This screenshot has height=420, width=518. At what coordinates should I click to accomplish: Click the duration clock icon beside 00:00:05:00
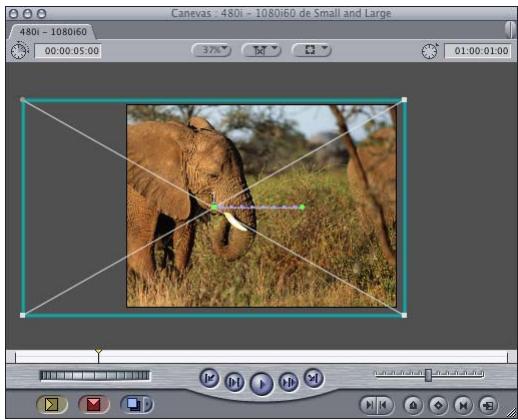tap(19, 51)
